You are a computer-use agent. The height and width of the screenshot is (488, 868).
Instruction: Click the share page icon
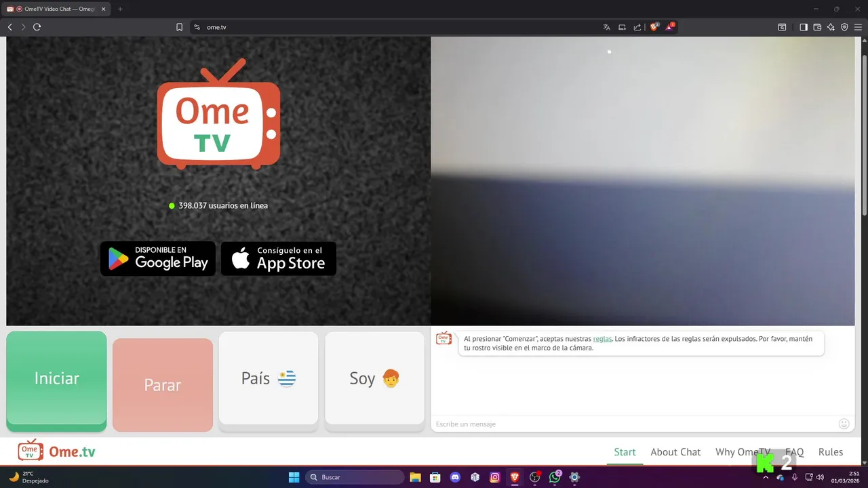[637, 27]
